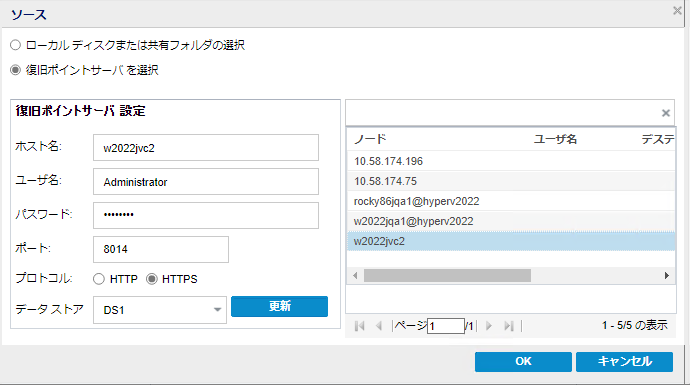
Task: Click the キャンセル button
Action: [x=624, y=362]
